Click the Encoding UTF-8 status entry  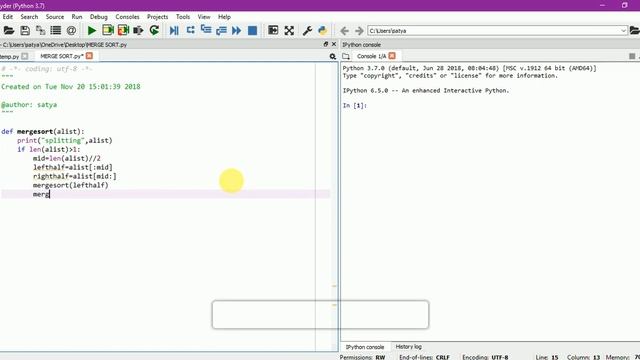(485, 357)
